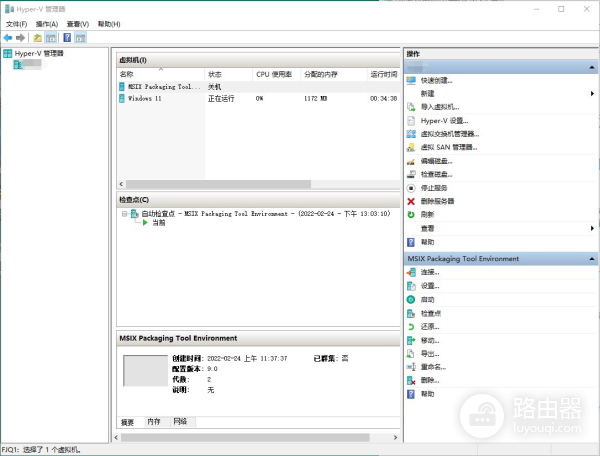Sort by the CPU 使用率 column header
Screen dimensions: 600x456
point(277,75)
